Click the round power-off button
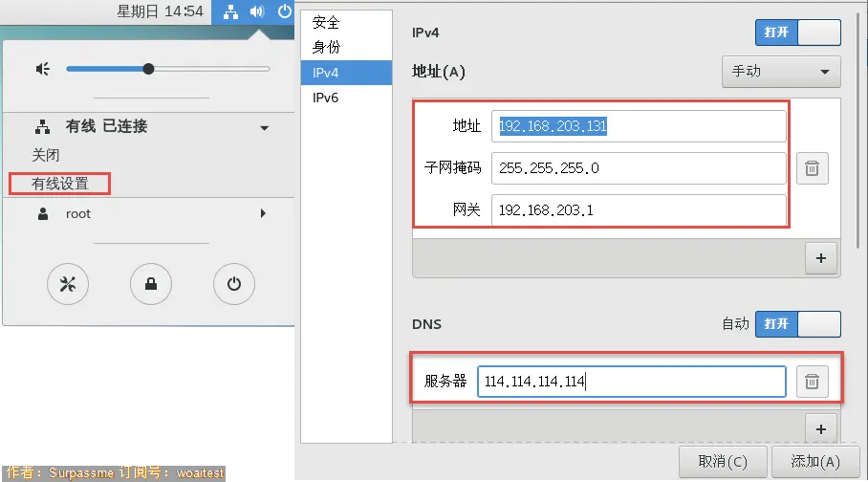Image resolution: width=868 pixels, height=482 pixels. pos(234,284)
